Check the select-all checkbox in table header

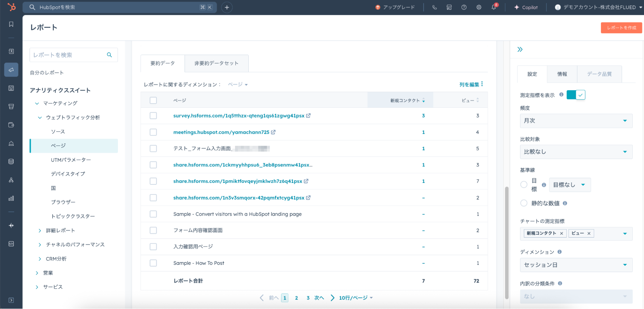click(x=153, y=100)
